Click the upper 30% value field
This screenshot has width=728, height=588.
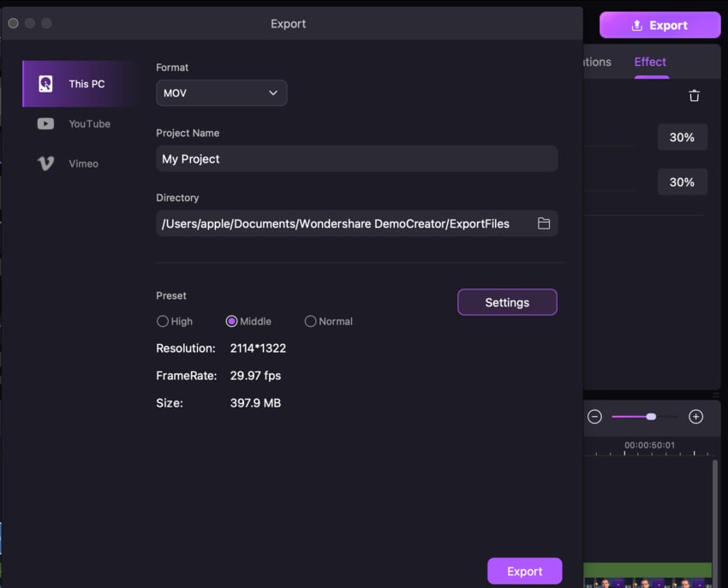(682, 137)
